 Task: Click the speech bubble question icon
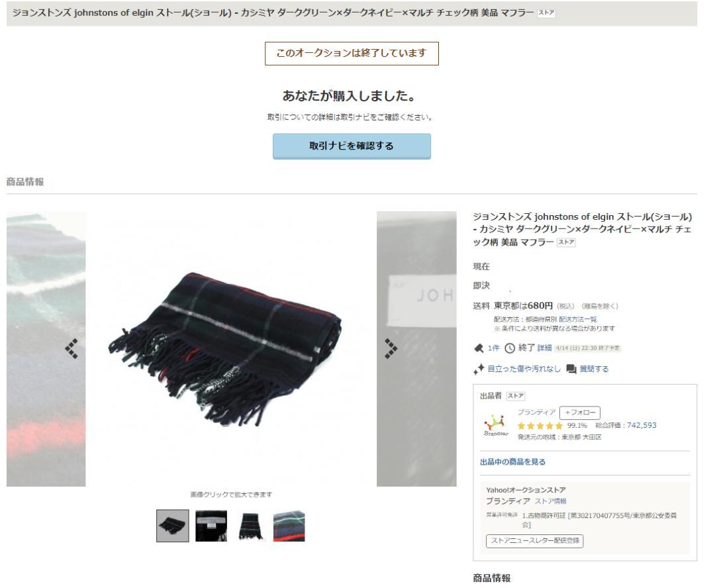571,369
